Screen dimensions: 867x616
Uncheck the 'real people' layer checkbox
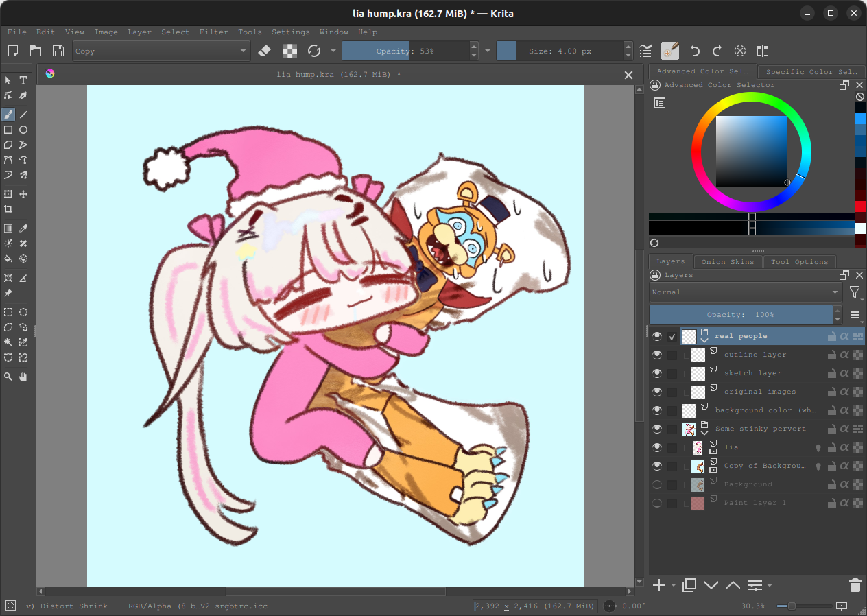[x=672, y=336]
